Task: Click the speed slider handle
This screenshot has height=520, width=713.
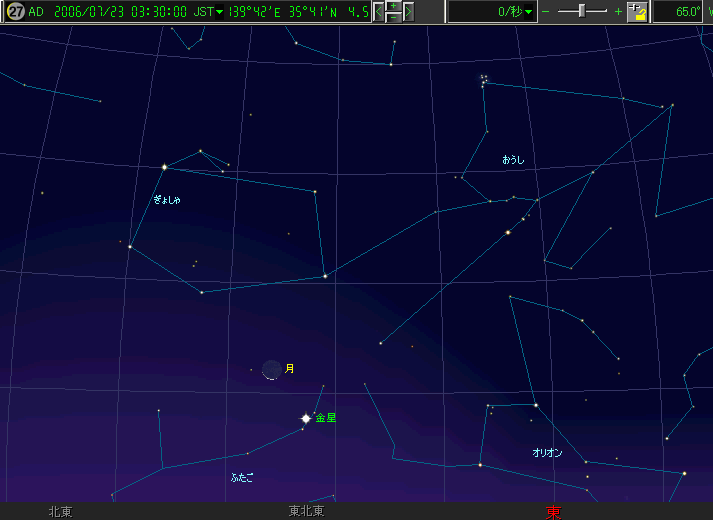Action: [582, 11]
